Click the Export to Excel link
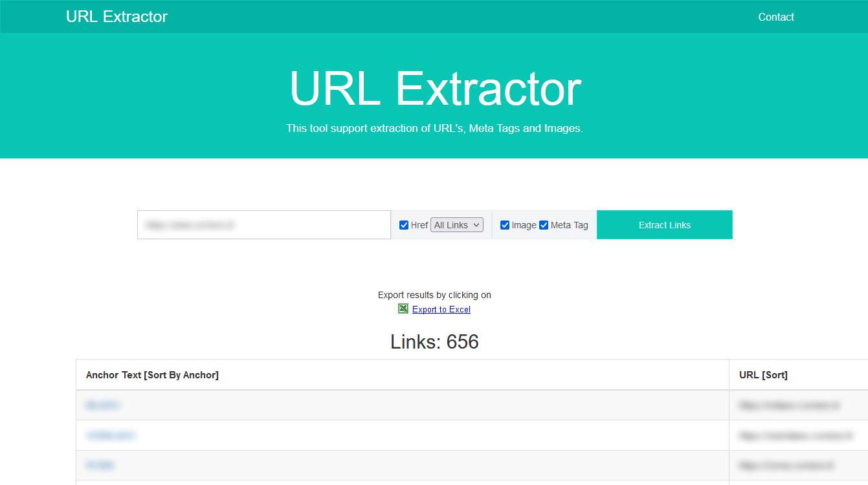 point(441,310)
